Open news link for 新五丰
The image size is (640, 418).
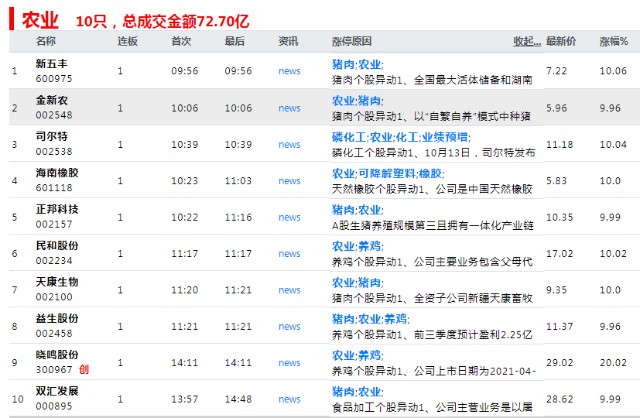pyautogui.click(x=289, y=71)
